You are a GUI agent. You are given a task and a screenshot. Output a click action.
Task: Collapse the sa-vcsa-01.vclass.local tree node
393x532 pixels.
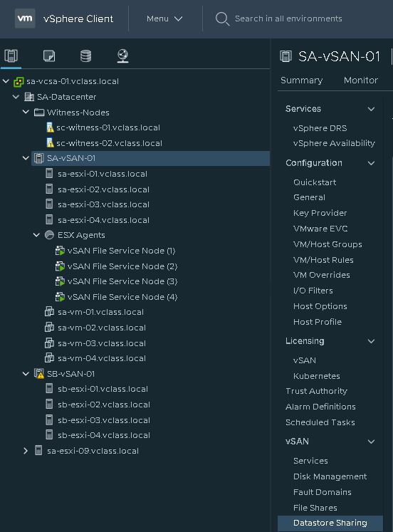pos(6,81)
